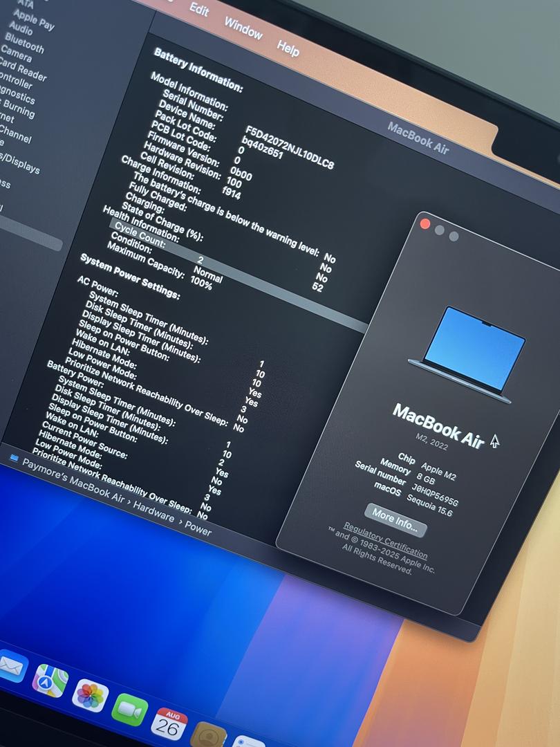Select Bluetooth in the sidebar
This screenshot has width=560, height=747.
25,43
